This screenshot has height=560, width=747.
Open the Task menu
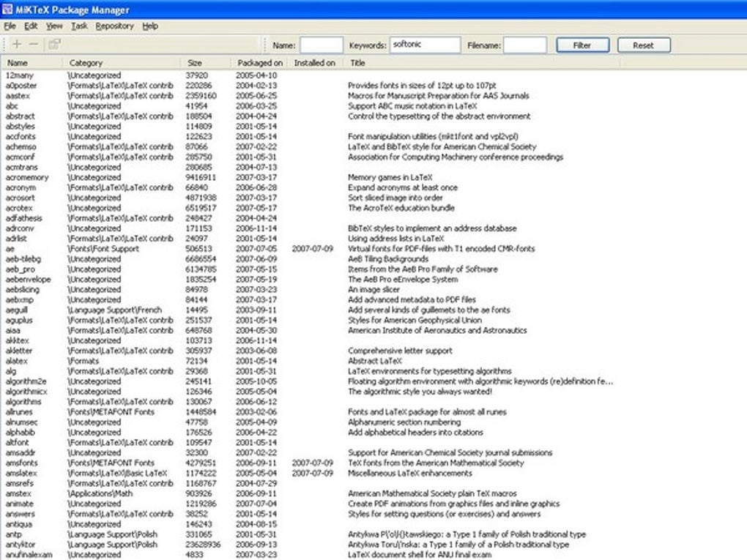tap(80, 26)
